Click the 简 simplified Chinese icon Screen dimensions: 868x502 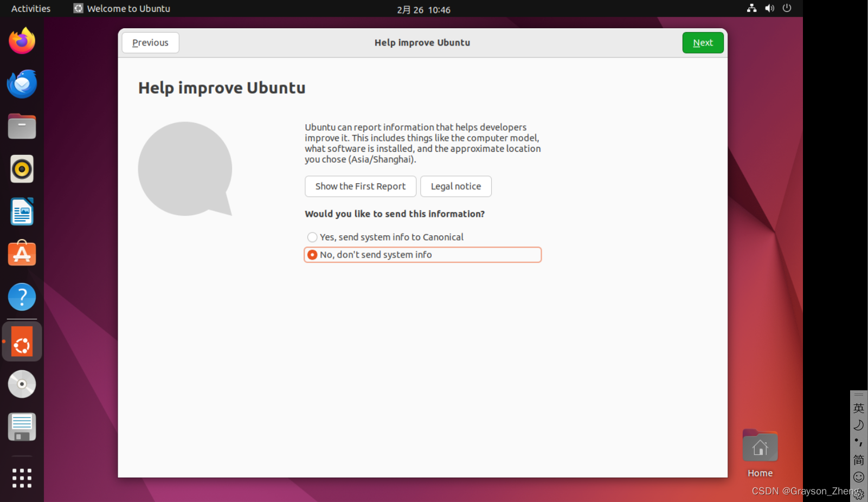pyautogui.click(x=859, y=460)
